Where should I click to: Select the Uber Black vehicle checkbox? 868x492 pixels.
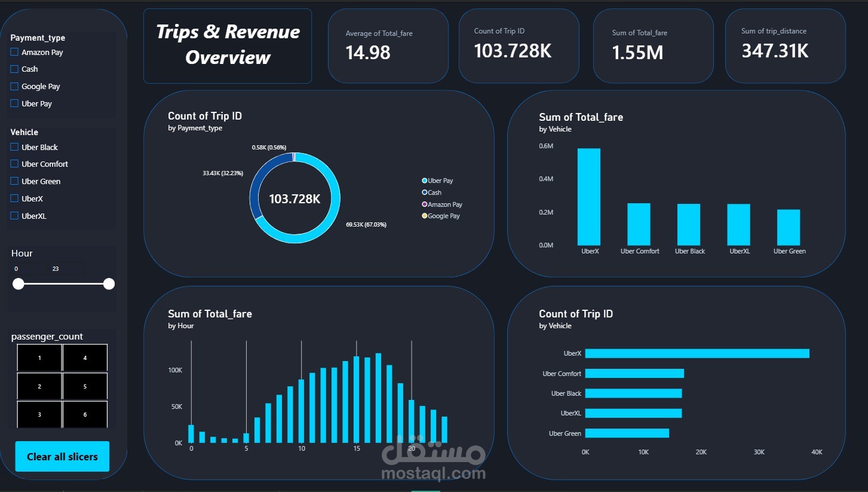tap(14, 147)
